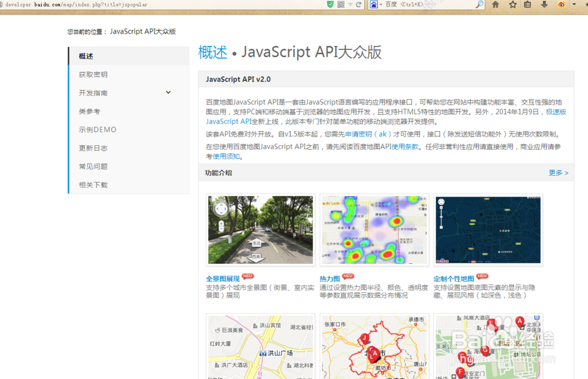Click 更多 > in 功能介绍 header
Viewport: 588px width, 379px height.
click(x=559, y=173)
